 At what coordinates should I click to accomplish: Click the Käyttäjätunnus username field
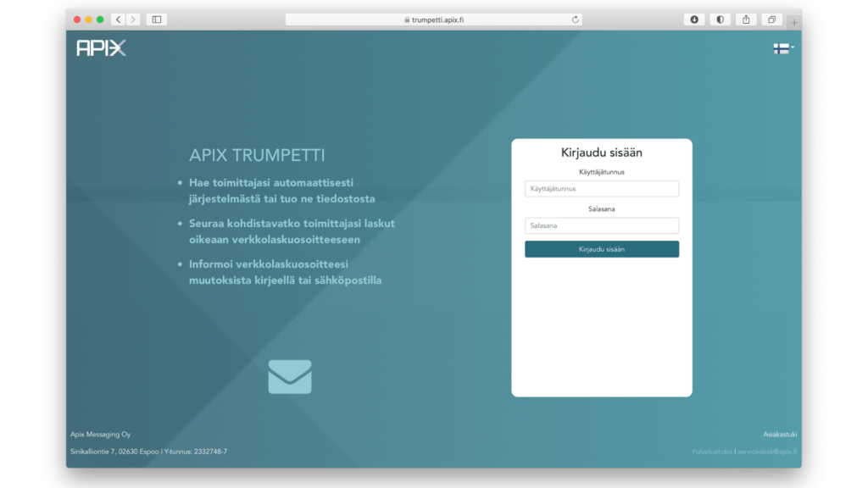(x=602, y=189)
